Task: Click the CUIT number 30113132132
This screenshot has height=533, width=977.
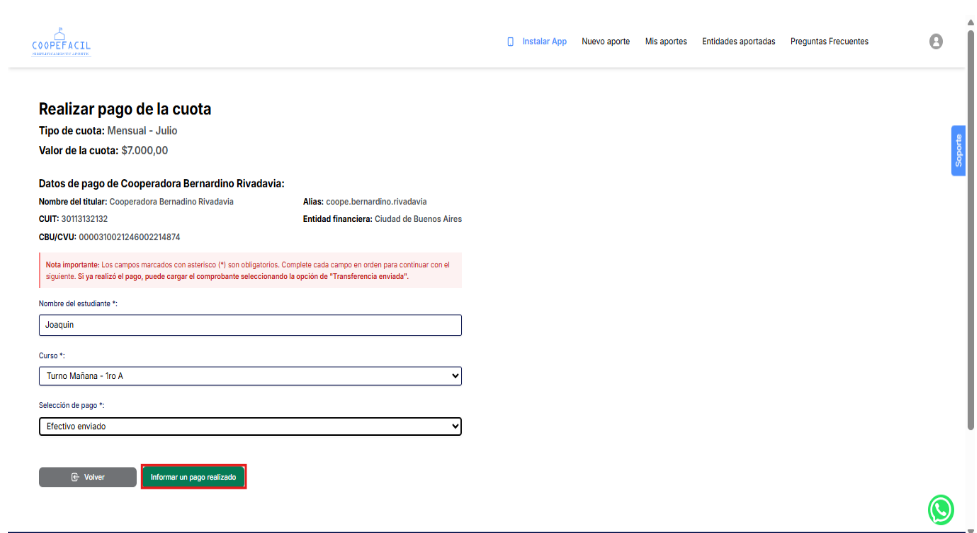Action: point(84,219)
